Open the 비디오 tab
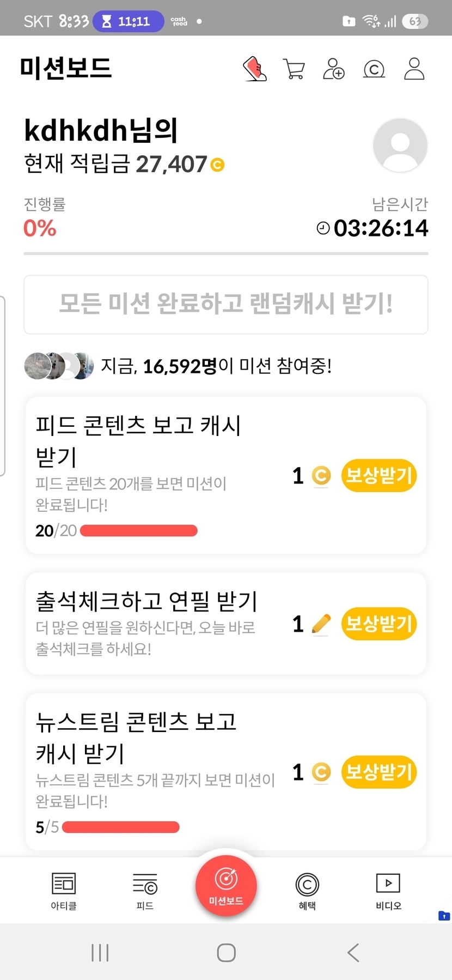 (388, 891)
